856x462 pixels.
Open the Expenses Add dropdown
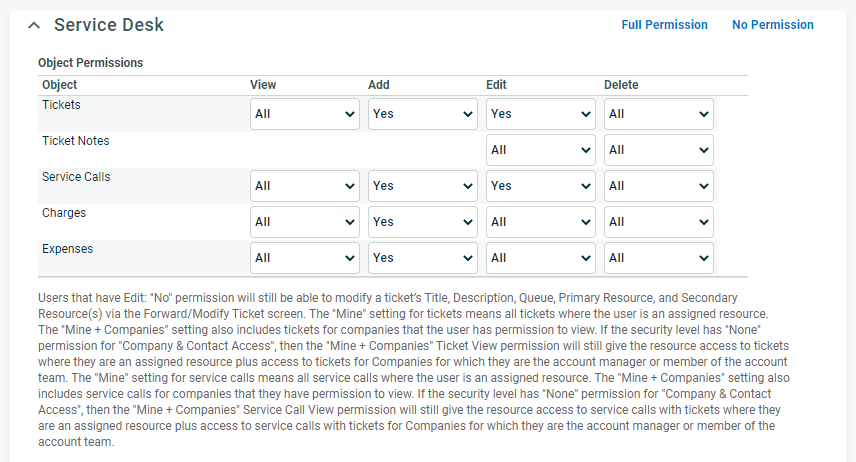click(423, 258)
